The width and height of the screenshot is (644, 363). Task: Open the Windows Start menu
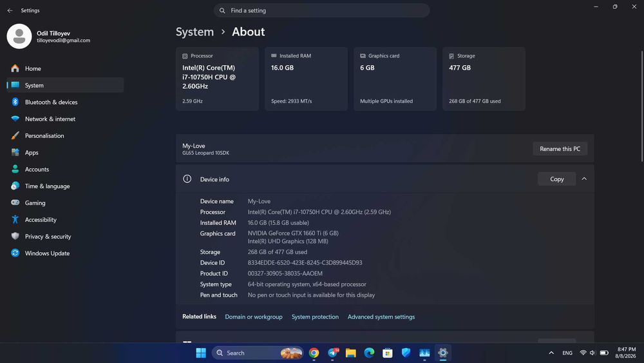point(201,353)
